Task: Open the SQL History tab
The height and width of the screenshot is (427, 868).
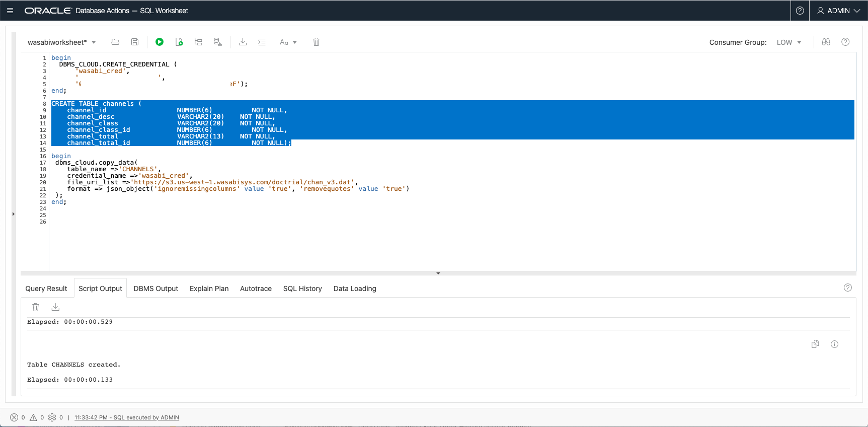Action: (302, 289)
